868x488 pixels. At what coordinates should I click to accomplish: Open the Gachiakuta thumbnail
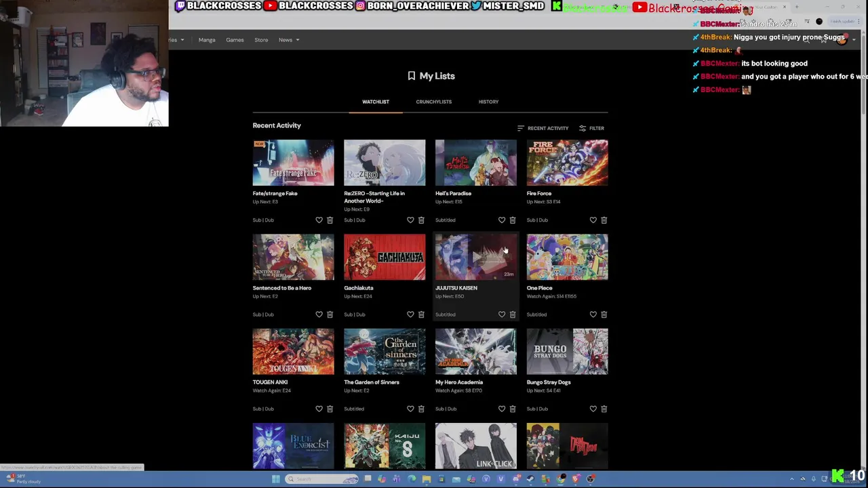pyautogui.click(x=384, y=257)
